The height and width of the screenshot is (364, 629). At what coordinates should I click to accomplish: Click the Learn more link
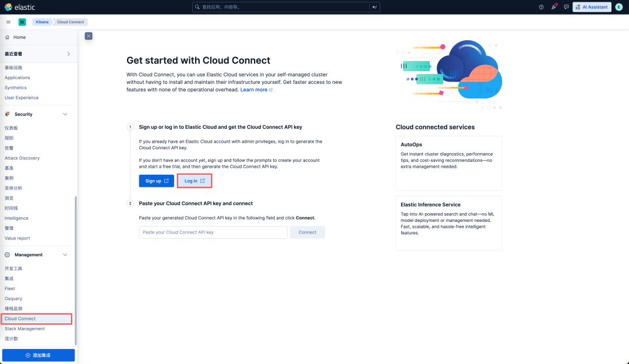[x=256, y=90]
